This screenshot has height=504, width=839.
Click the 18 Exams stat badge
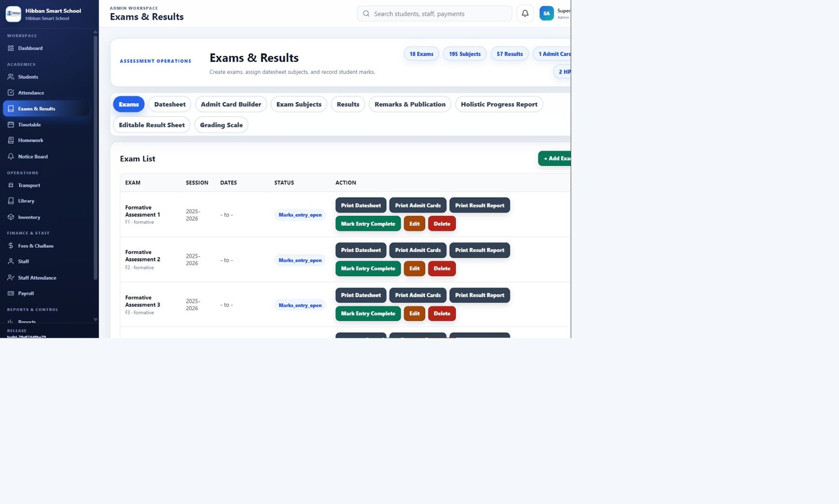[x=421, y=54]
